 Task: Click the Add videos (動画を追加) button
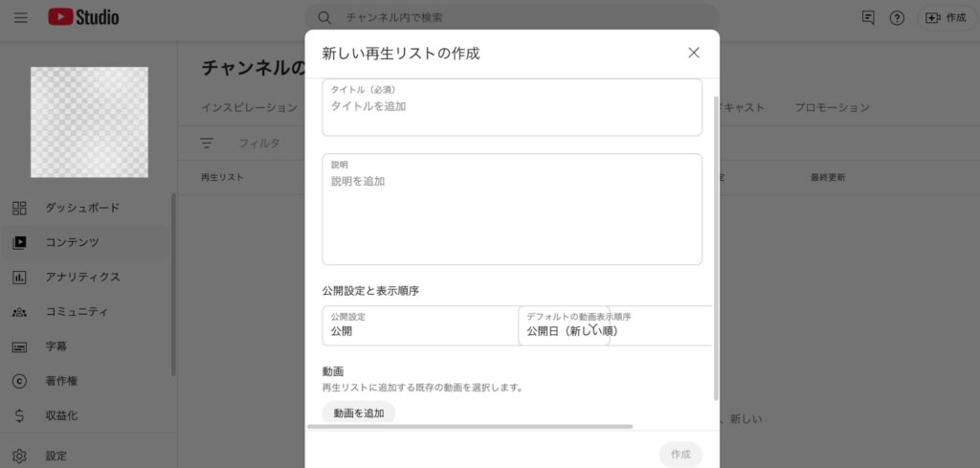coord(359,412)
